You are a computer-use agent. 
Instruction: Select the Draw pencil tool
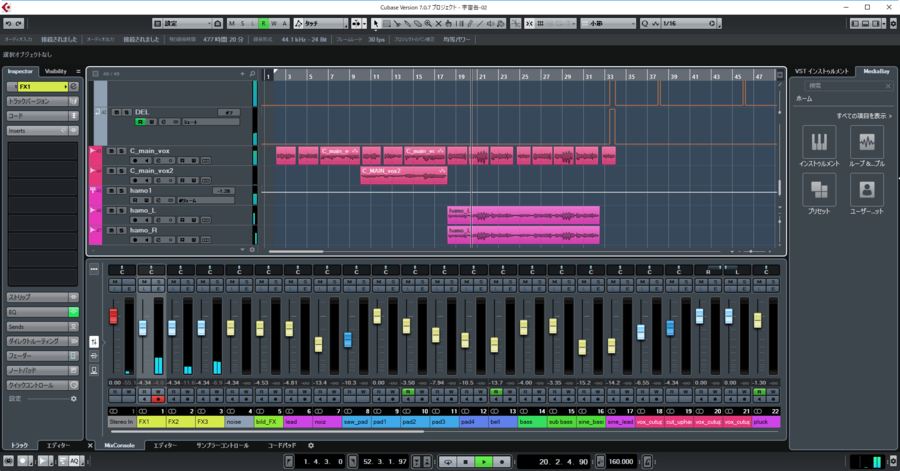coord(470,24)
